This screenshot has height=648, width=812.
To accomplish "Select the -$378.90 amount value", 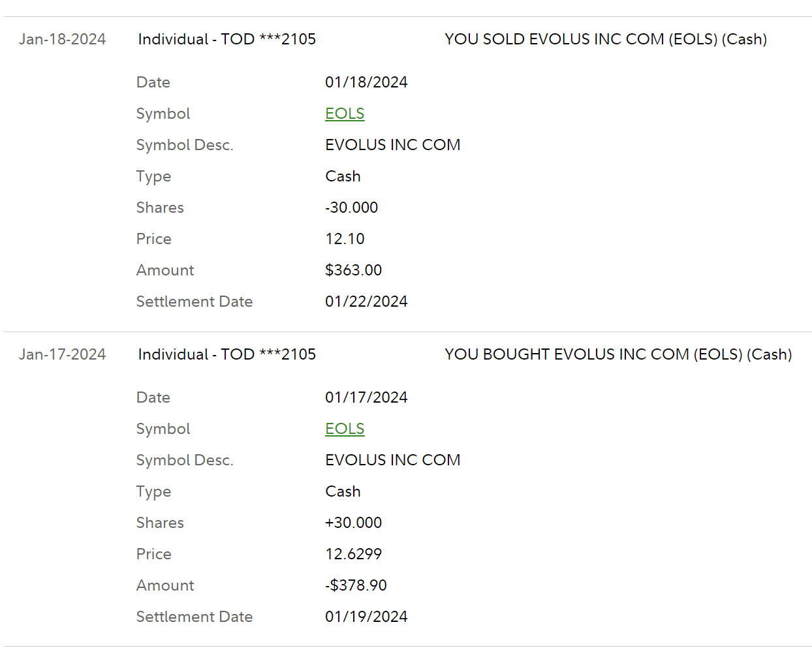I will (356, 585).
